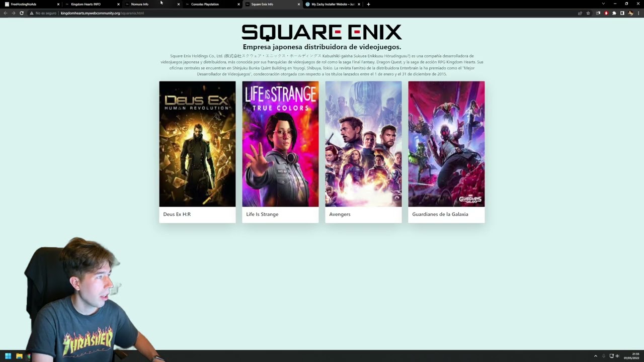Open a new browser tab
The image size is (644, 362).
(x=368, y=4)
